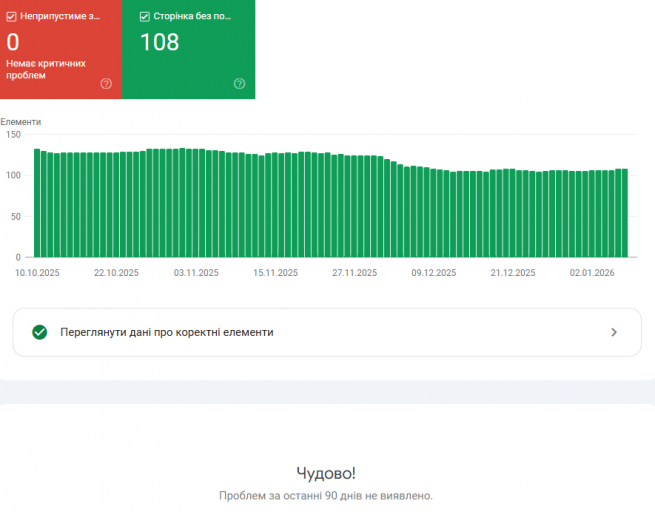Screen dimensions: 655x512
Task: Click the 10.10.2025 axis date
Action: click(37, 273)
